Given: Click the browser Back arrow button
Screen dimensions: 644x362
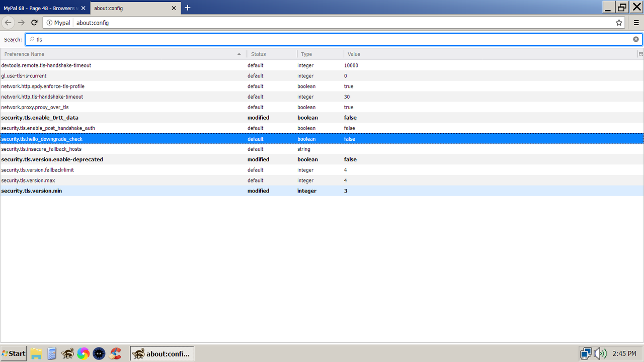Looking at the screenshot, I should (x=8, y=23).
